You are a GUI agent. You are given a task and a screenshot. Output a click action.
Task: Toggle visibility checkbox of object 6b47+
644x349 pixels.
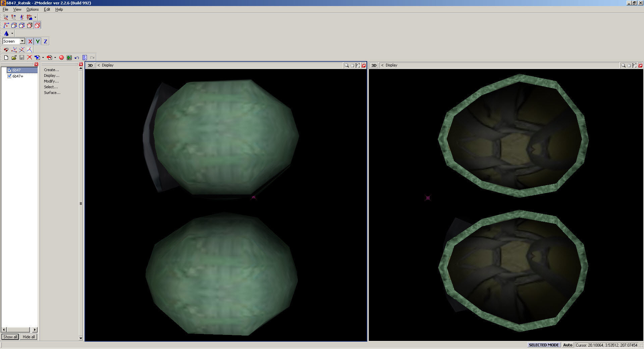tap(9, 76)
